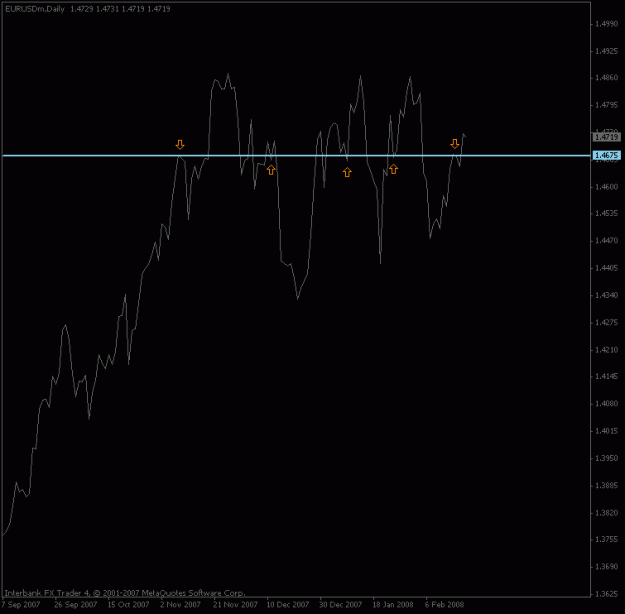The width and height of the screenshot is (625, 614).
Task: Click the 1.4145 price scale label
Action: click(x=606, y=376)
